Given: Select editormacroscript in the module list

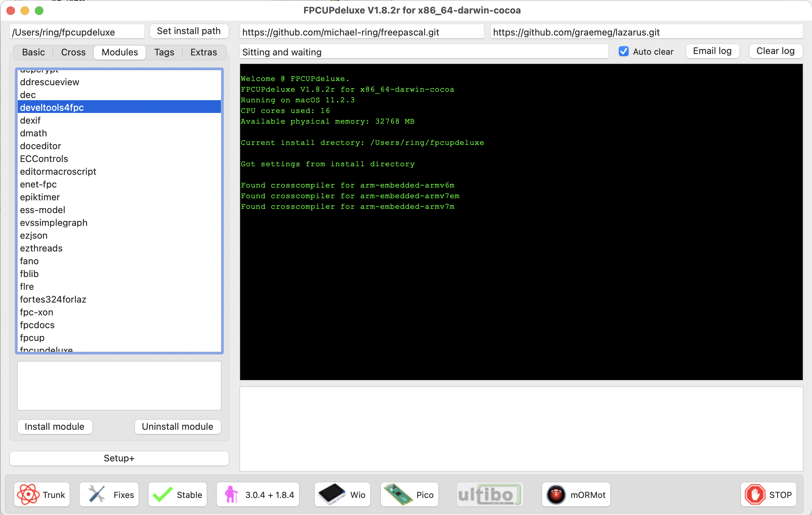Looking at the screenshot, I should tap(119, 172).
